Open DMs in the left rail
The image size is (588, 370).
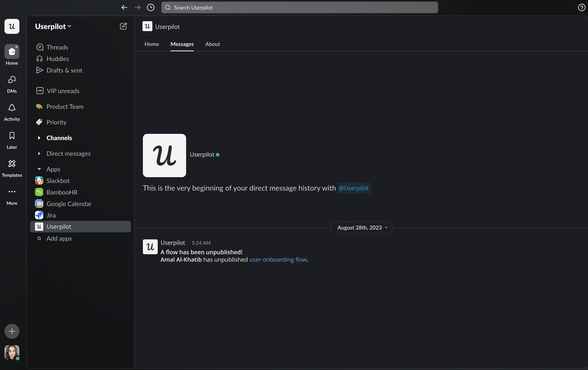click(x=12, y=84)
